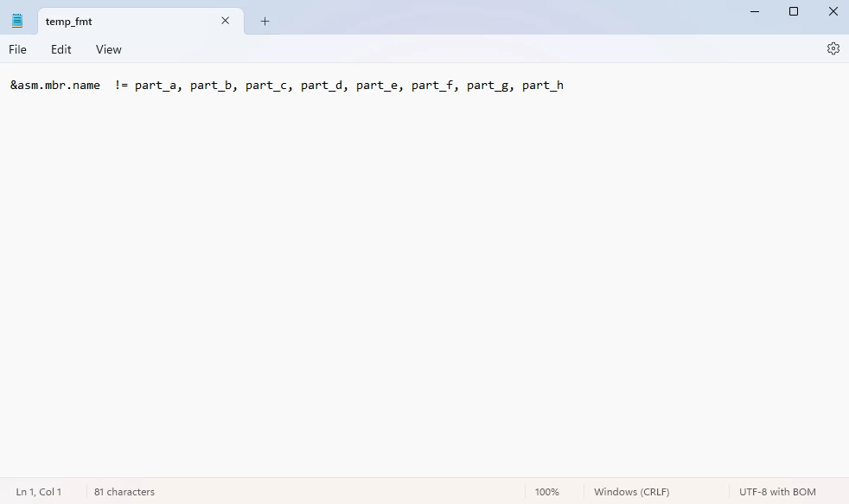Click the UTF-8 with BOM encoding label
This screenshot has height=504, width=849.
pos(776,491)
